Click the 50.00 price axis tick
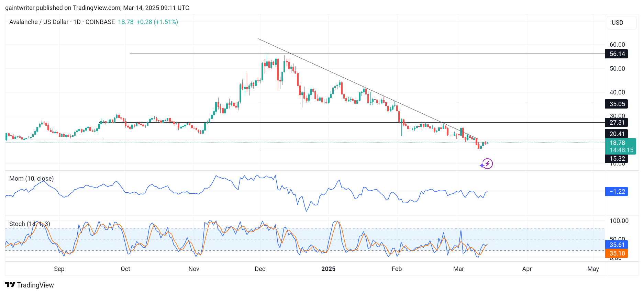This screenshot has height=294, width=644. (618, 69)
